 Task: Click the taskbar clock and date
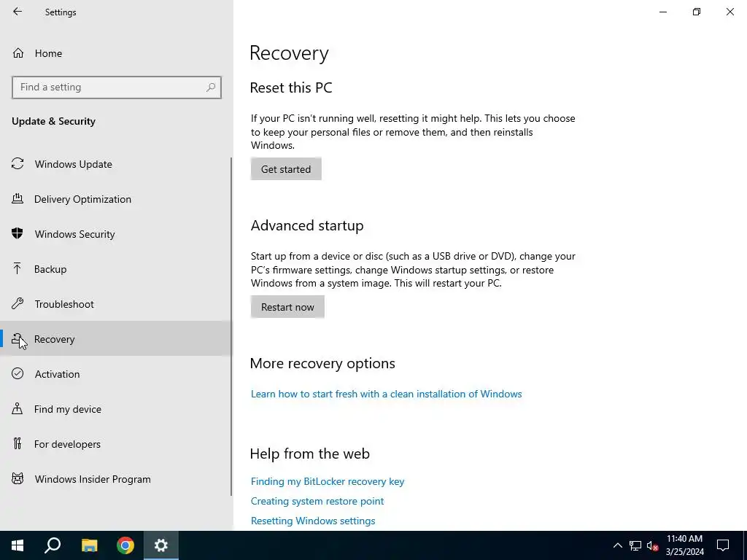pos(684,545)
